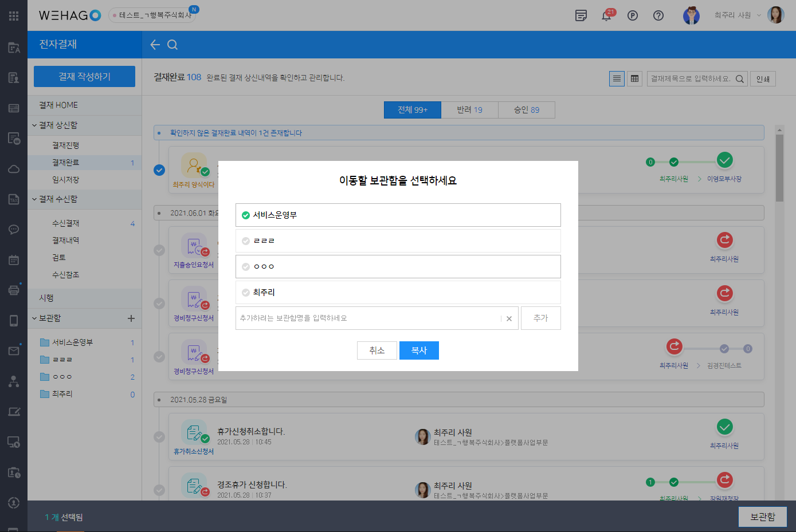This screenshot has height=532, width=796.
Task: Click the back arrow in blue header
Action: pyautogui.click(x=155, y=45)
